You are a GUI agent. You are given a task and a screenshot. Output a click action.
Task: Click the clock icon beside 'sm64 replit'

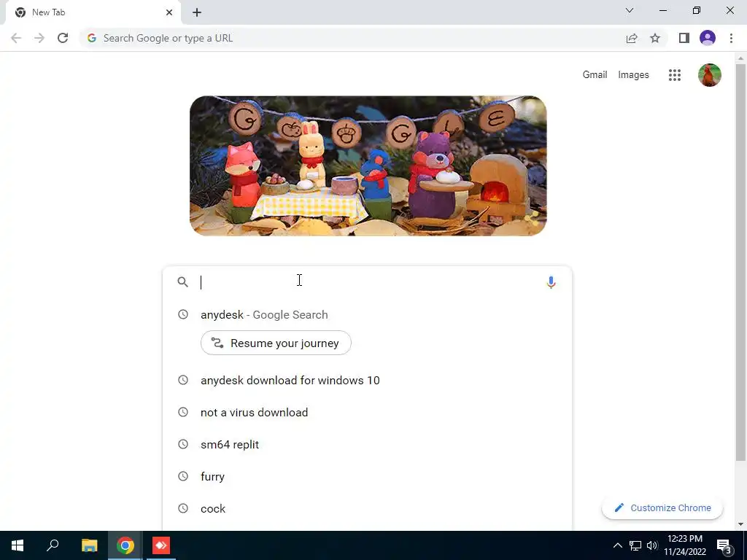[x=183, y=444]
